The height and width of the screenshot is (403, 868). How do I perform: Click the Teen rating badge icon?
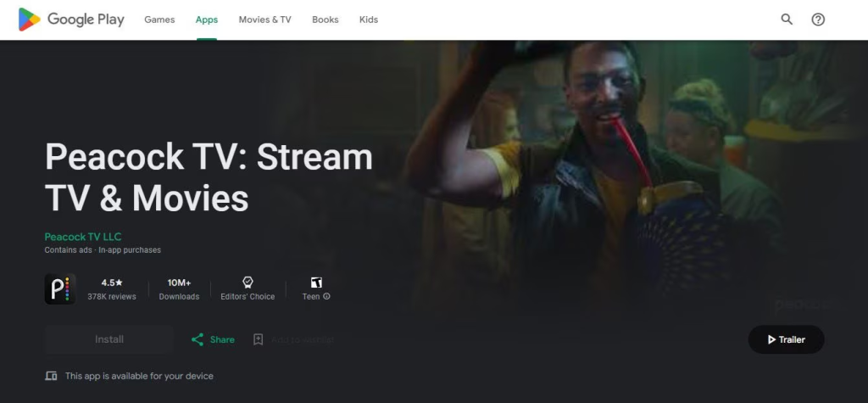point(316,283)
